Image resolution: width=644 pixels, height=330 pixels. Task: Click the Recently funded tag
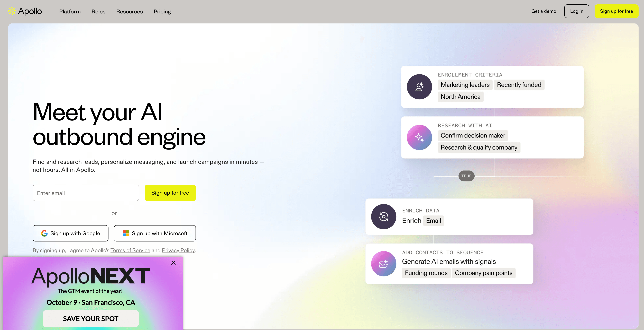pyautogui.click(x=519, y=85)
